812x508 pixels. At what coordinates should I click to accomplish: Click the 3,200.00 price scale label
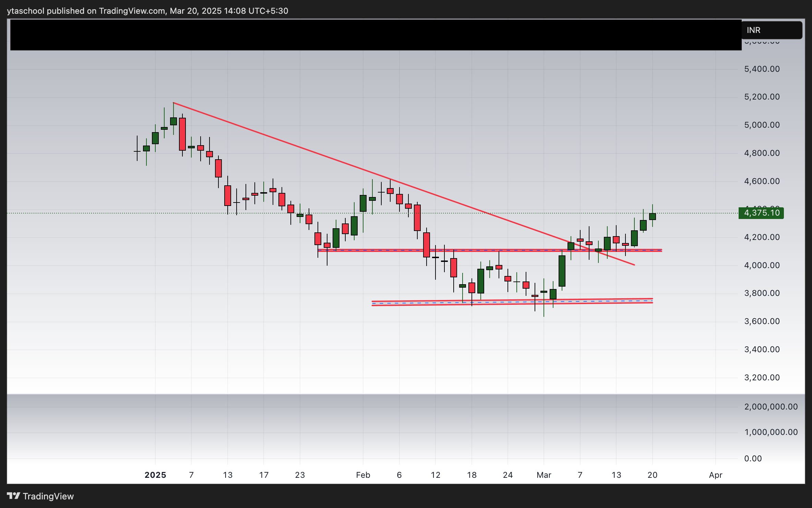pos(762,378)
